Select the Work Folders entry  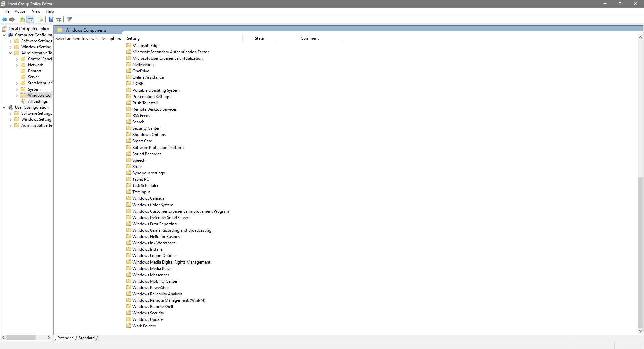point(144,326)
